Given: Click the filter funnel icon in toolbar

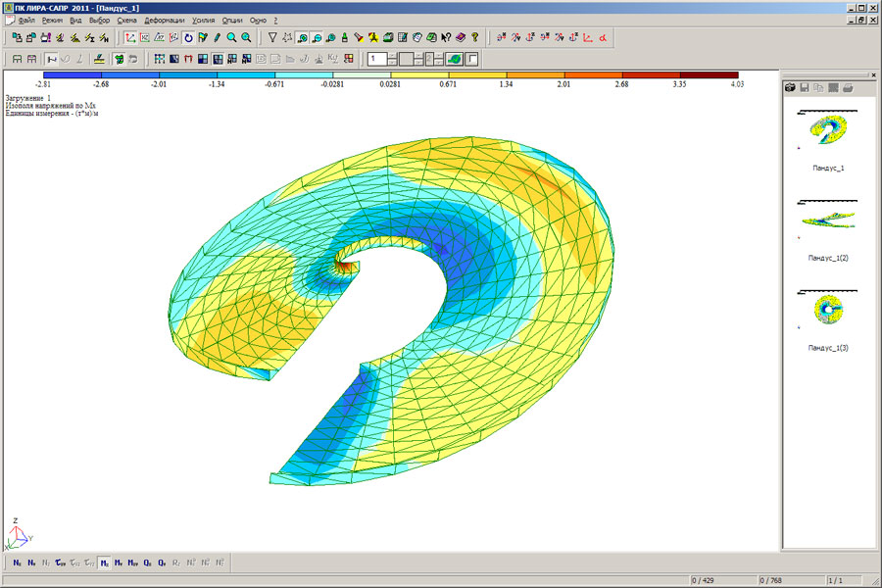Looking at the screenshot, I should click(273, 38).
